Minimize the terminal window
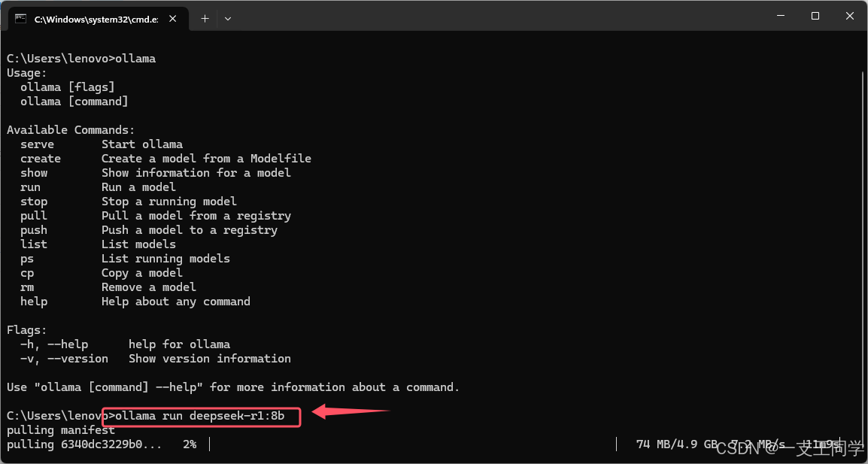This screenshot has width=868, height=464. click(x=781, y=17)
